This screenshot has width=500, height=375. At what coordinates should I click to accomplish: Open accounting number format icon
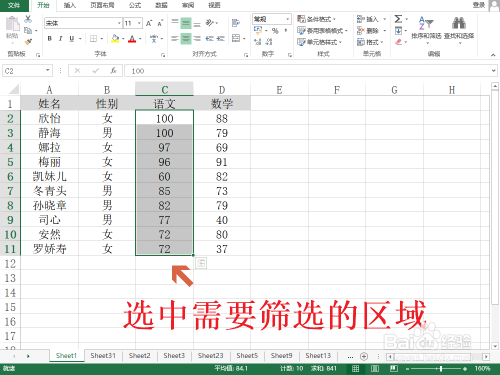coord(258,30)
